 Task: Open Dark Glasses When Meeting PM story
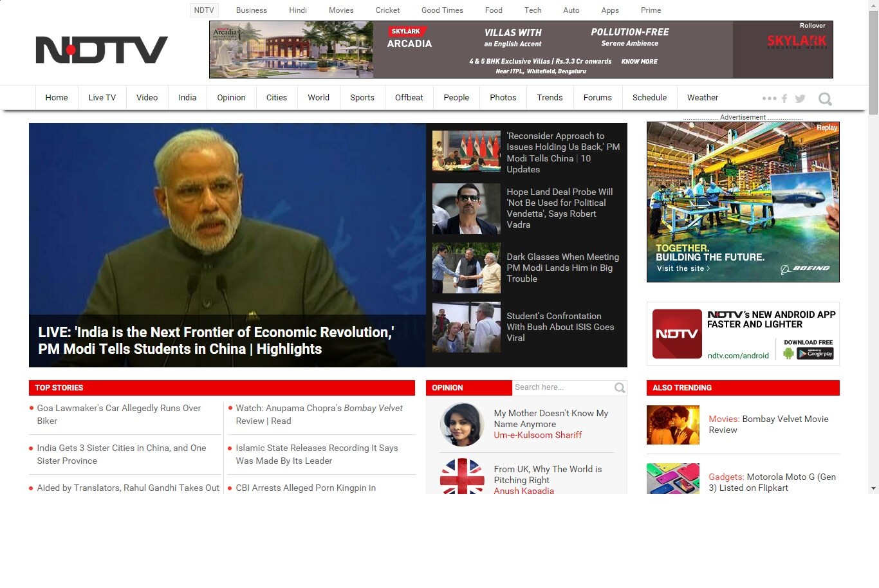[563, 268]
